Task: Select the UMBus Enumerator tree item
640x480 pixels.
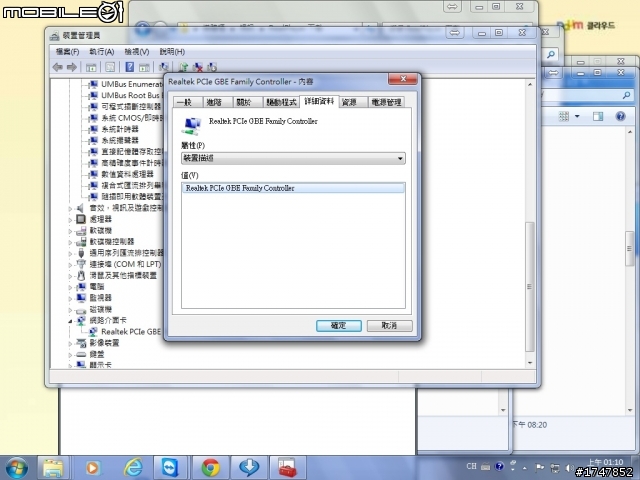Action: tap(131, 84)
